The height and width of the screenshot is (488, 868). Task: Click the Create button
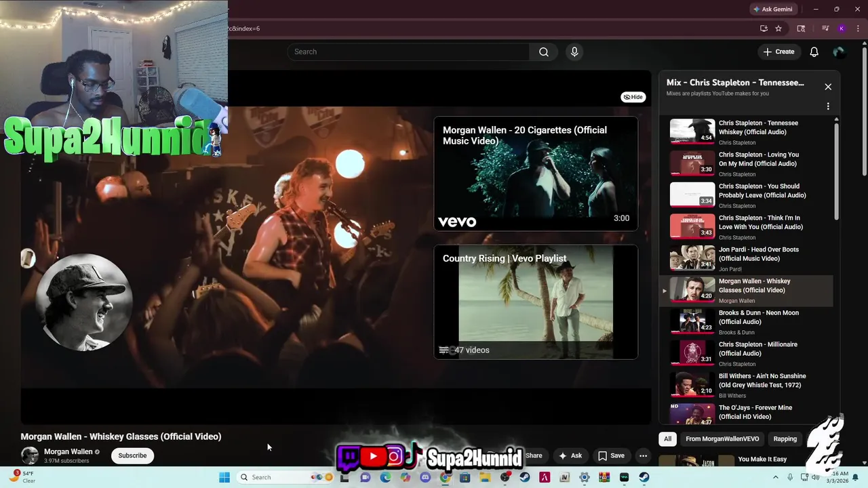coord(778,52)
